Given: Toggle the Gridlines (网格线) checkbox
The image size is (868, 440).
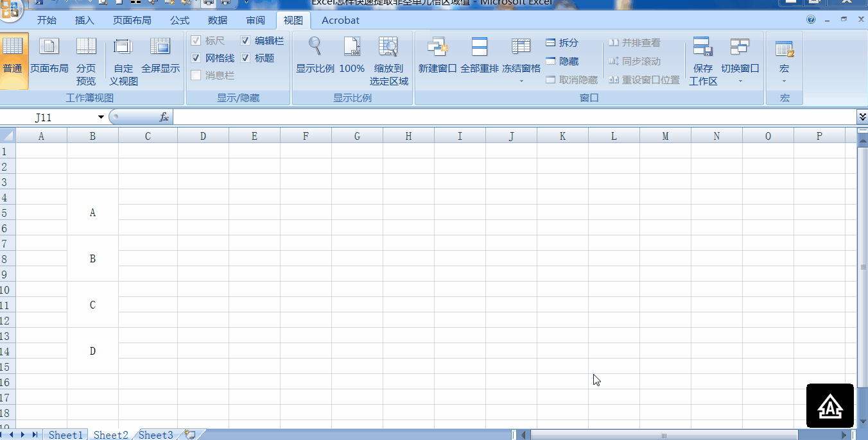Looking at the screenshot, I should click(196, 58).
